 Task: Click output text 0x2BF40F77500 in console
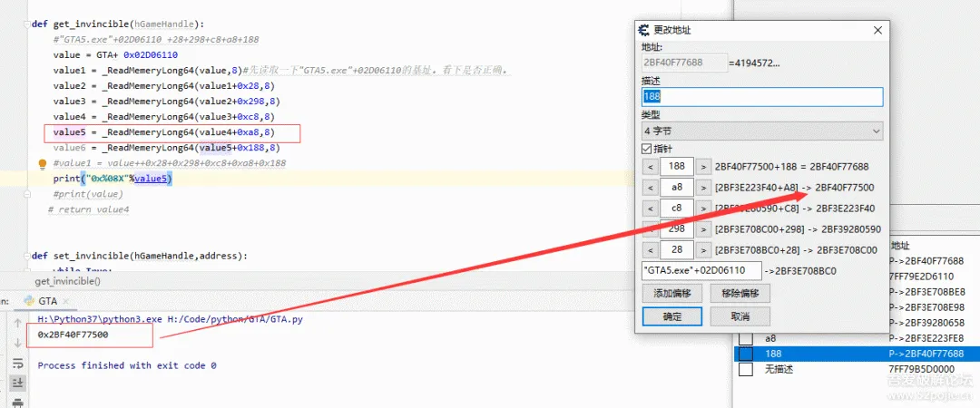73,335
